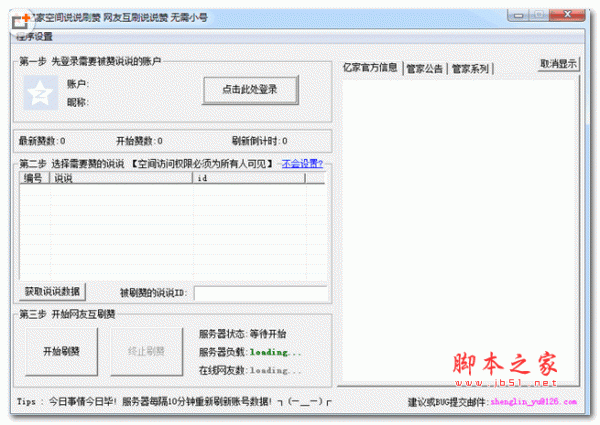This screenshot has width=600, height=425.
Task: Click the right-side information display panel
Action: [461, 230]
